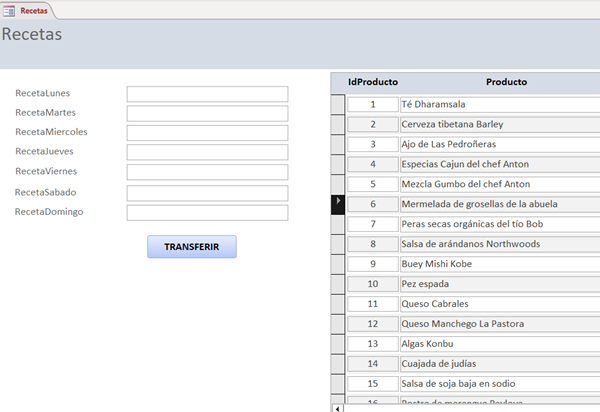Click into the RecetaMiercoles field
600x412 pixels.
207,133
